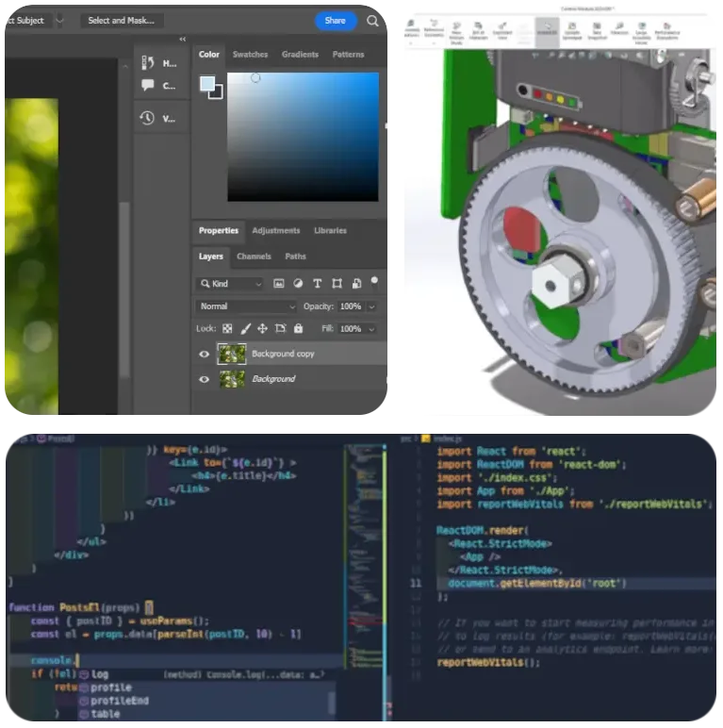This screenshot has width=723, height=728.
Task: Toggle layer filtering on/off switch
Action: point(374,281)
